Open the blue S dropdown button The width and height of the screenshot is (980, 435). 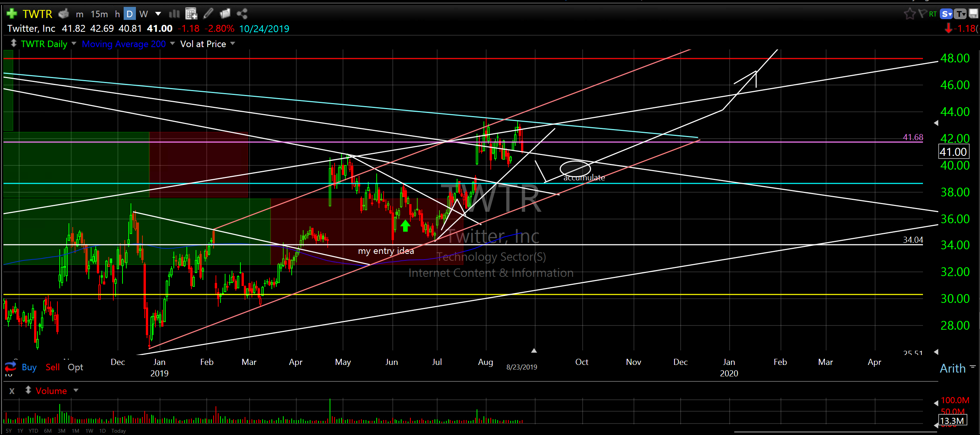pos(946,14)
